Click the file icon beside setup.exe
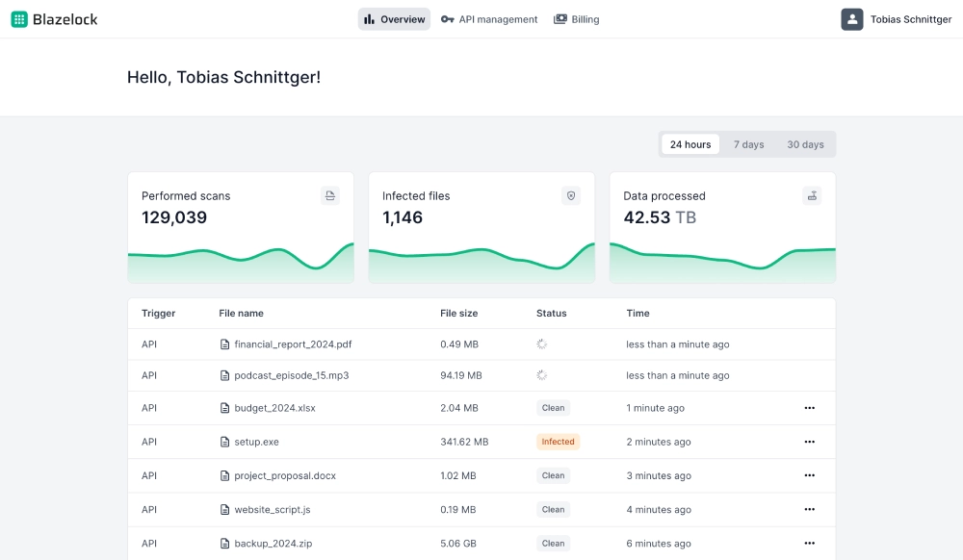The image size is (963, 560). [x=224, y=442]
